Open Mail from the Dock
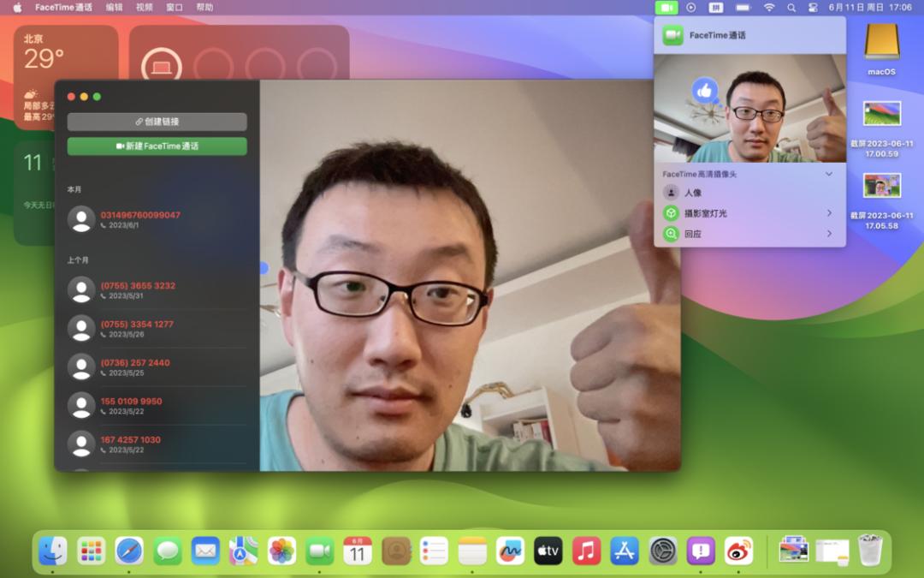This screenshot has width=924, height=578. (205, 551)
